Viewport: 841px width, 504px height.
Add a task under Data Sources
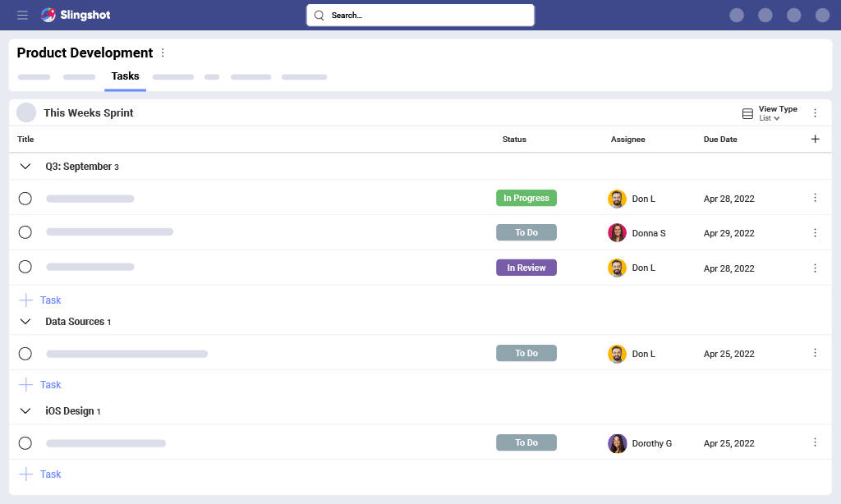coord(40,385)
